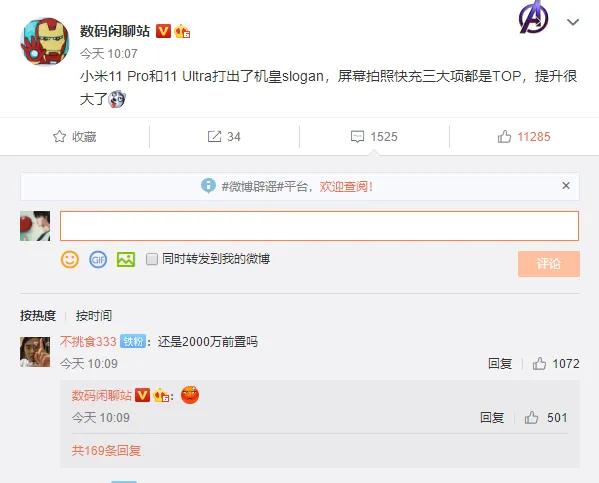Open the 数码闲聊站 Iron Man avatar

(x=45, y=41)
